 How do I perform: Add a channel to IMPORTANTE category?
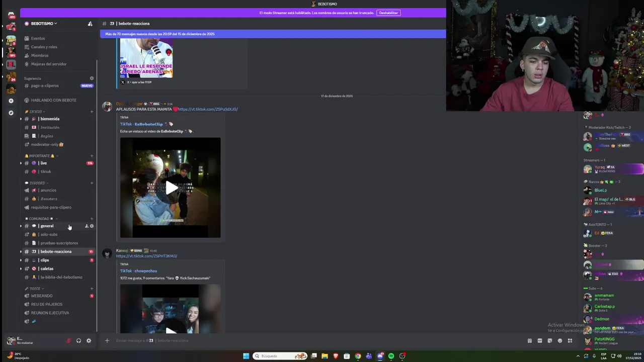[92, 156]
